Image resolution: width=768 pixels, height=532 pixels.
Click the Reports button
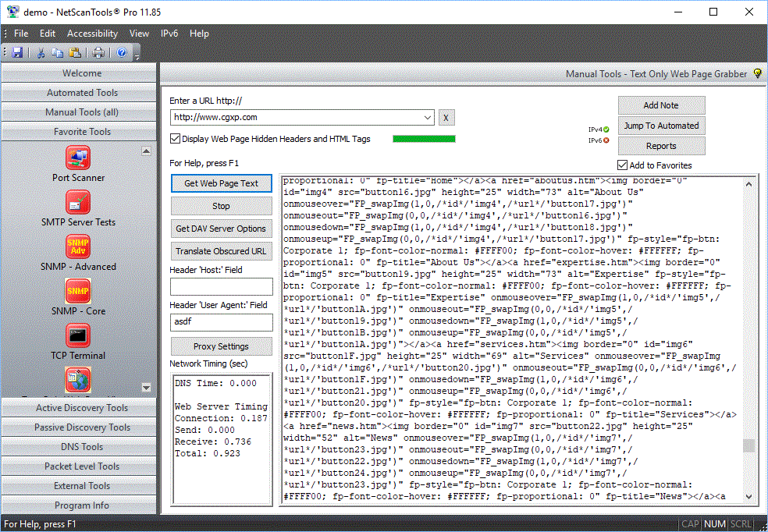(x=661, y=146)
